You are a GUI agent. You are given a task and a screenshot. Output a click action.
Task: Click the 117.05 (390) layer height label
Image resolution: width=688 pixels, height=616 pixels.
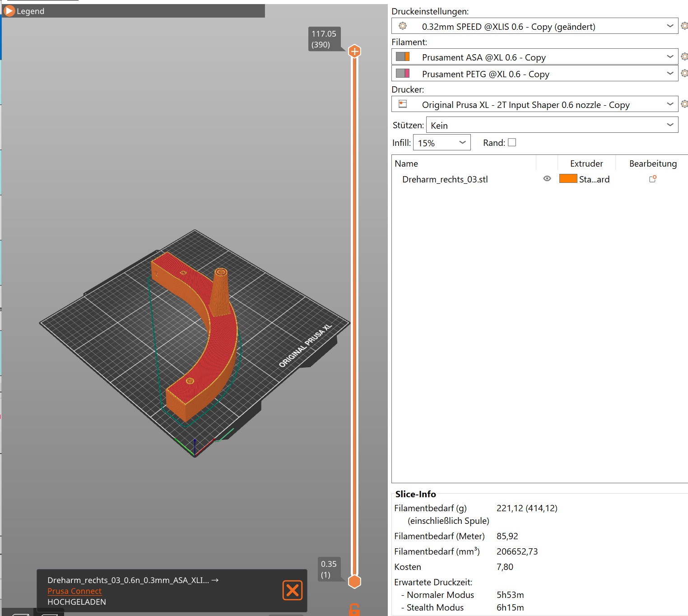(x=324, y=39)
